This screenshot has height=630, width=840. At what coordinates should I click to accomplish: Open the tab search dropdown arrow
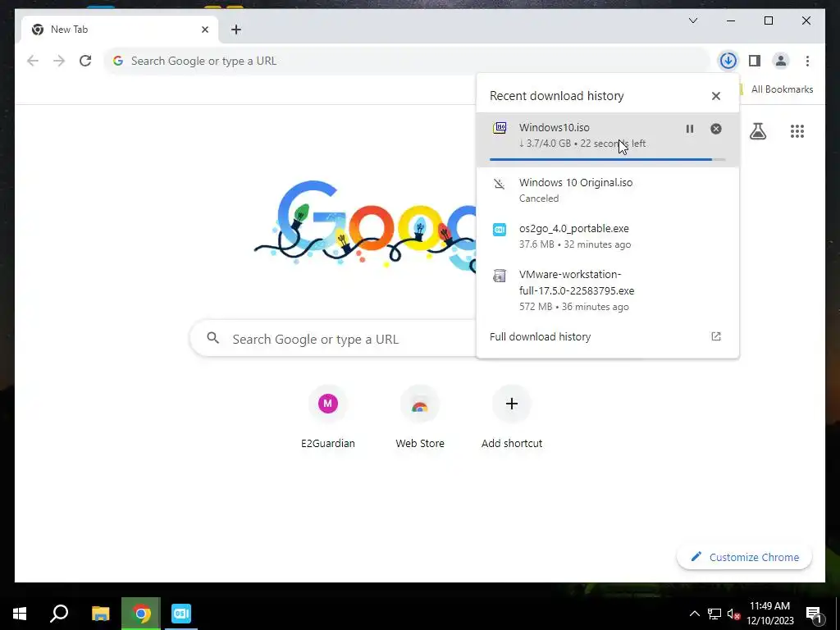(x=692, y=21)
